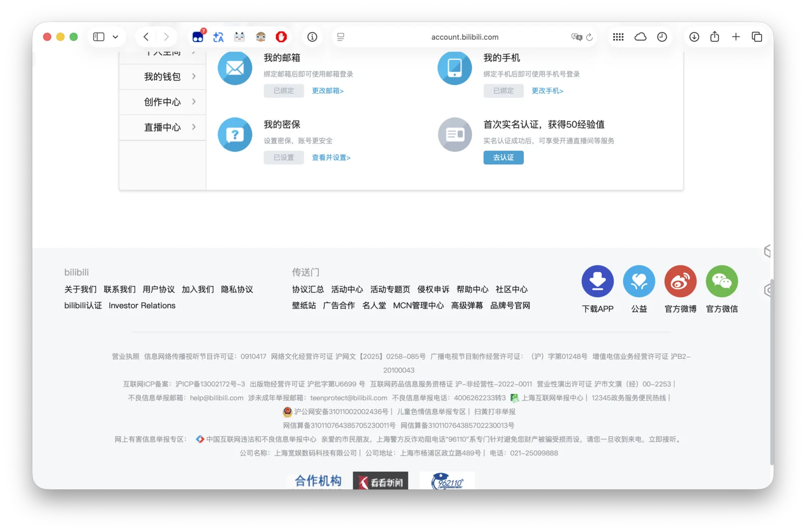
Task: Click the page vertical scrollbar
Action: (771, 373)
